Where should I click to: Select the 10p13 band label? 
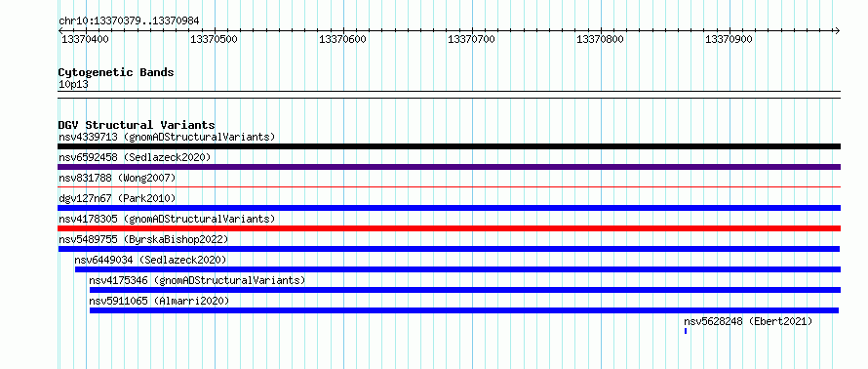[x=73, y=85]
